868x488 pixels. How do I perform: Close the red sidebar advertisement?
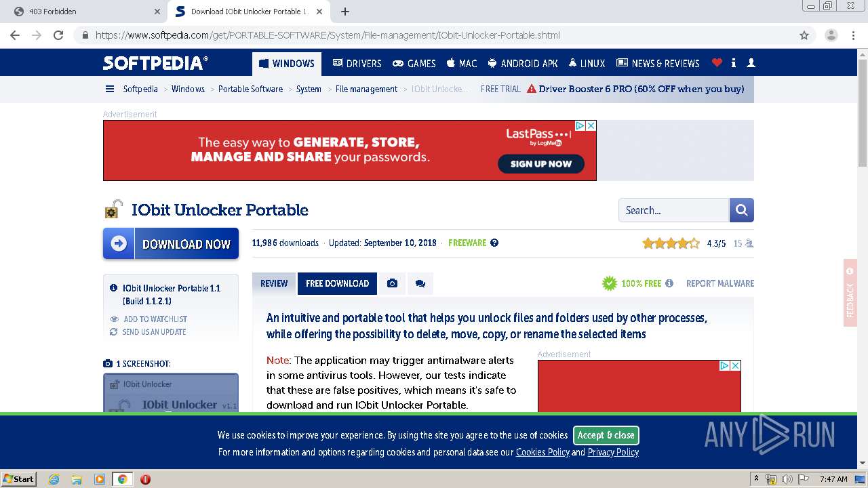coord(735,365)
